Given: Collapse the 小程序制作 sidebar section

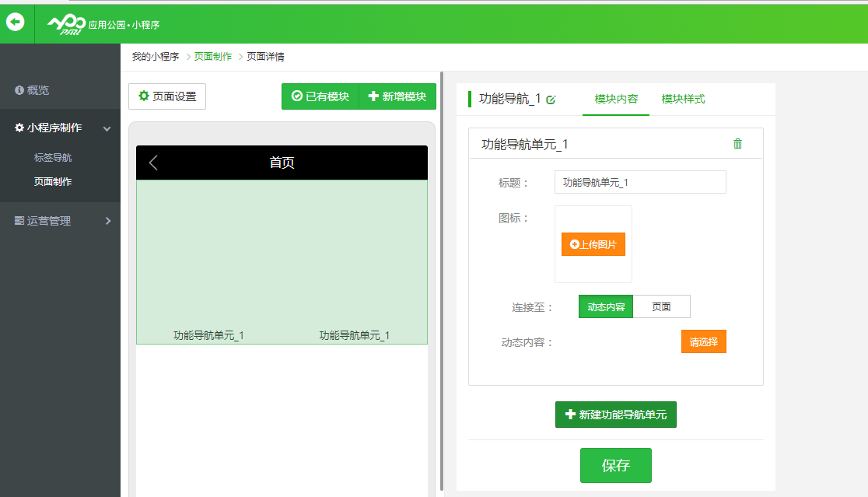Looking at the screenshot, I should [x=107, y=128].
